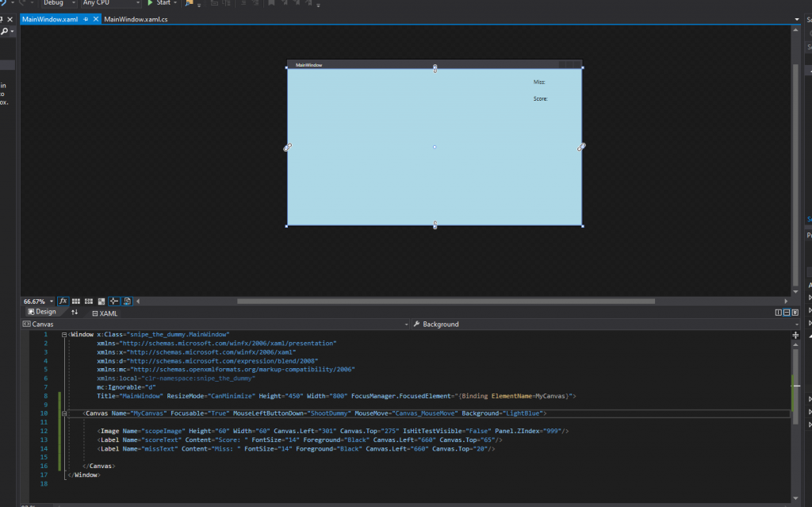Select the Show Grid icon in designer toolbar
The image size is (812, 507).
[x=76, y=301]
